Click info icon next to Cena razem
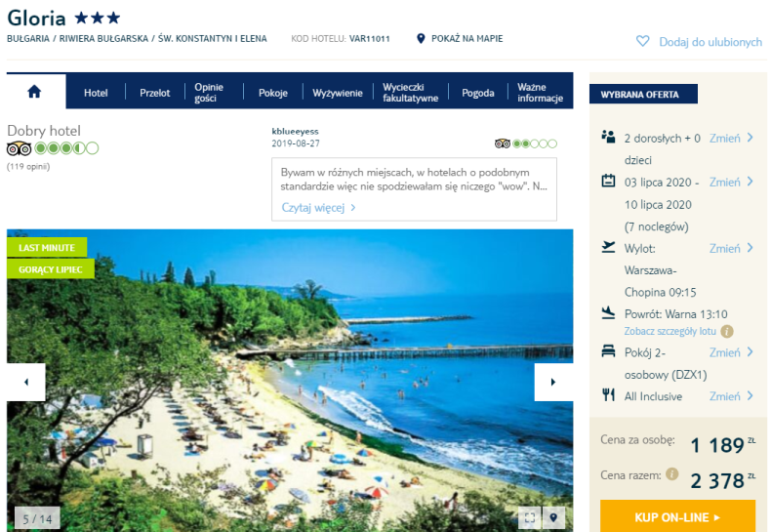This screenshot has height=532, width=771. 671,474
